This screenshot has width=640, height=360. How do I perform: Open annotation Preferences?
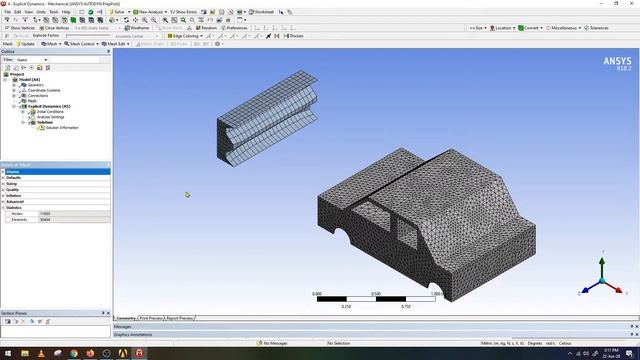[x=234, y=28]
